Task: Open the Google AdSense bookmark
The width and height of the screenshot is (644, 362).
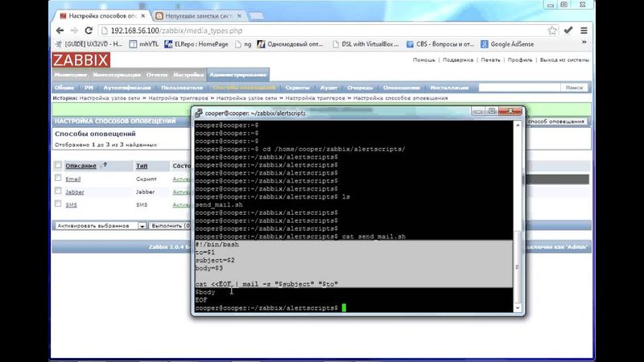Action: [507, 44]
